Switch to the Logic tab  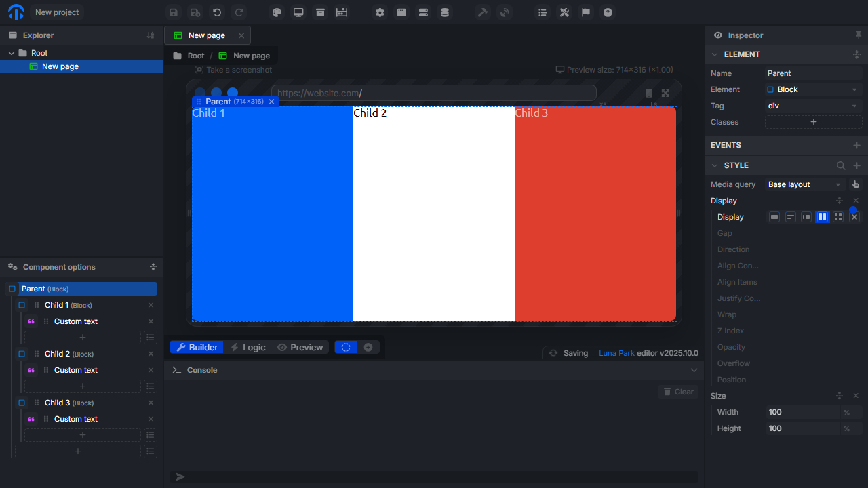pyautogui.click(x=248, y=347)
